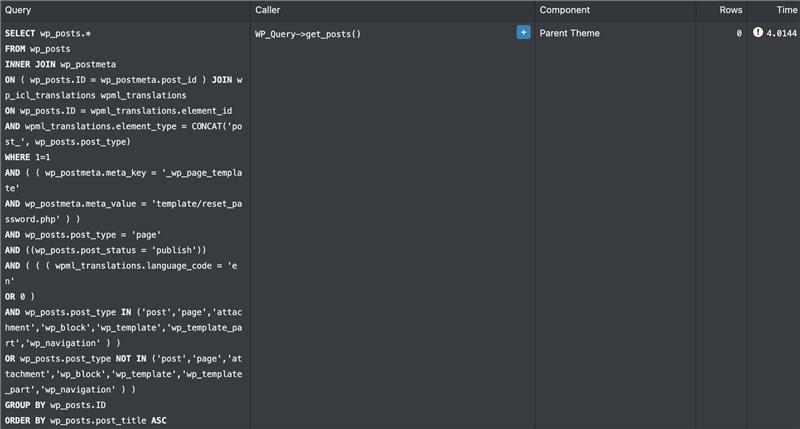Click the slow query warning icon
This screenshot has height=429, width=800.
click(757, 33)
